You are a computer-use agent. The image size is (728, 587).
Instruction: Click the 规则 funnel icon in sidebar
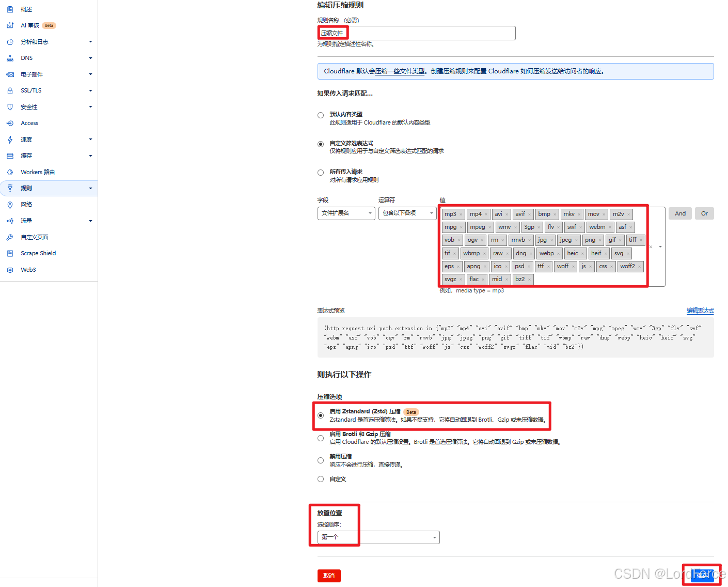10,188
